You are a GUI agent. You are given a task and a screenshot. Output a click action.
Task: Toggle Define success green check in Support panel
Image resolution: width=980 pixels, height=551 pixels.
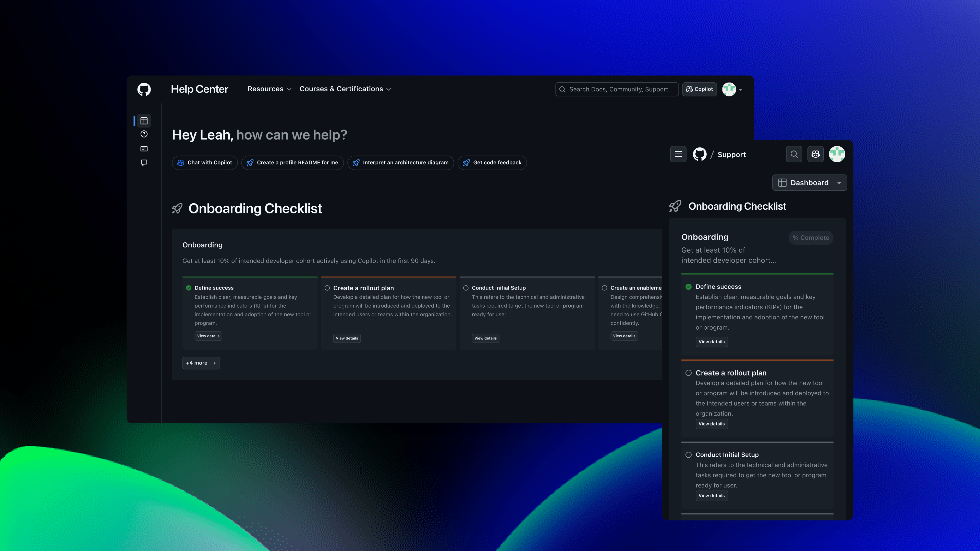688,287
